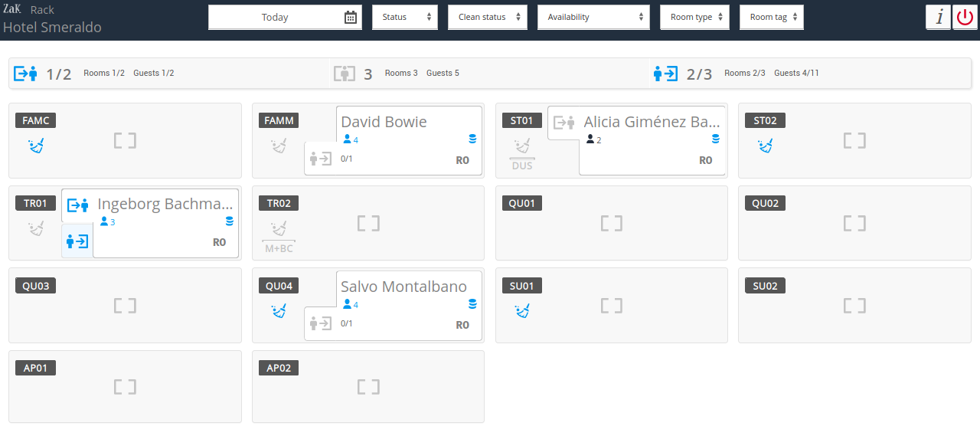
Task: Click the red power logout icon
Action: tap(964, 17)
